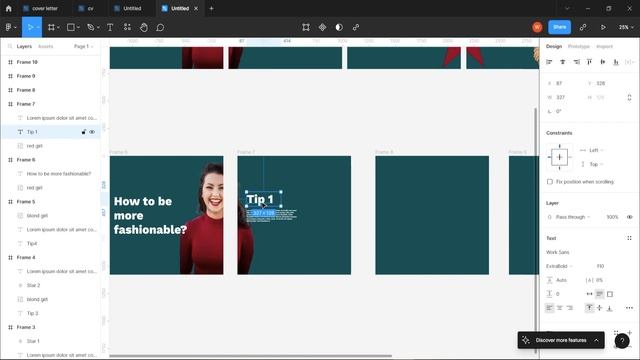The width and height of the screenshot is (640, 360).
Task: Open type details three-dots menu
Action: click(629, 308)
